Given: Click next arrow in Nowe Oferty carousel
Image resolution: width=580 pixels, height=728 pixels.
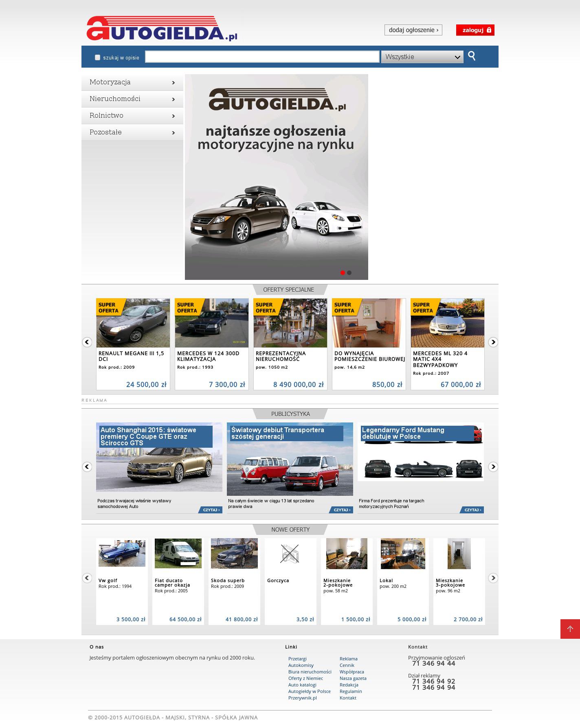Looking at the screenshot, I should [x=493, y=578].
